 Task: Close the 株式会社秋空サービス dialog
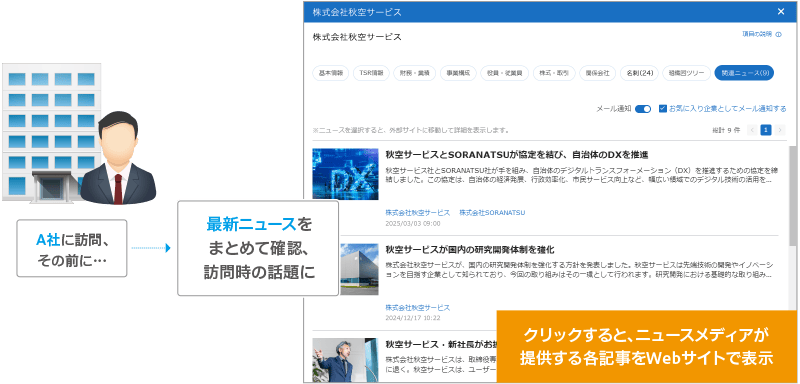tap(781, 12)
